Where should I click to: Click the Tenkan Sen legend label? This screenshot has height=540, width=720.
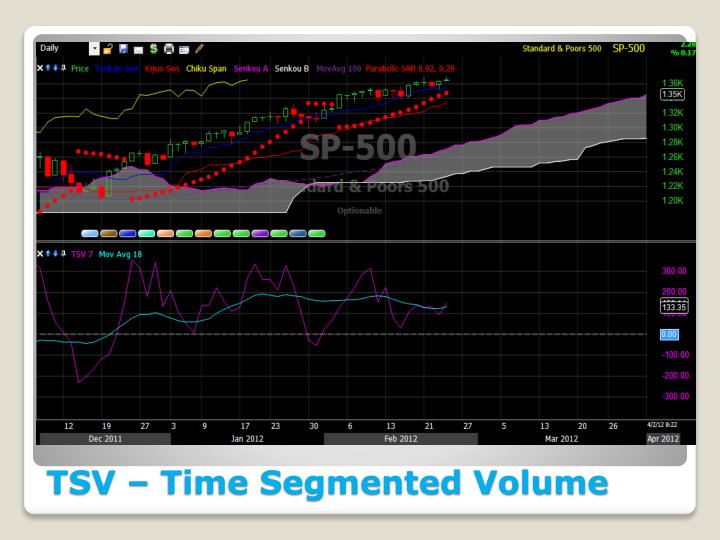point(117,68)
